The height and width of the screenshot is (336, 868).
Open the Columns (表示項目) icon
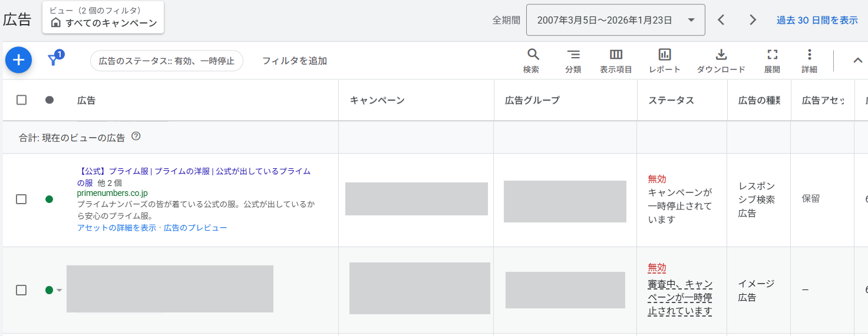616,55
